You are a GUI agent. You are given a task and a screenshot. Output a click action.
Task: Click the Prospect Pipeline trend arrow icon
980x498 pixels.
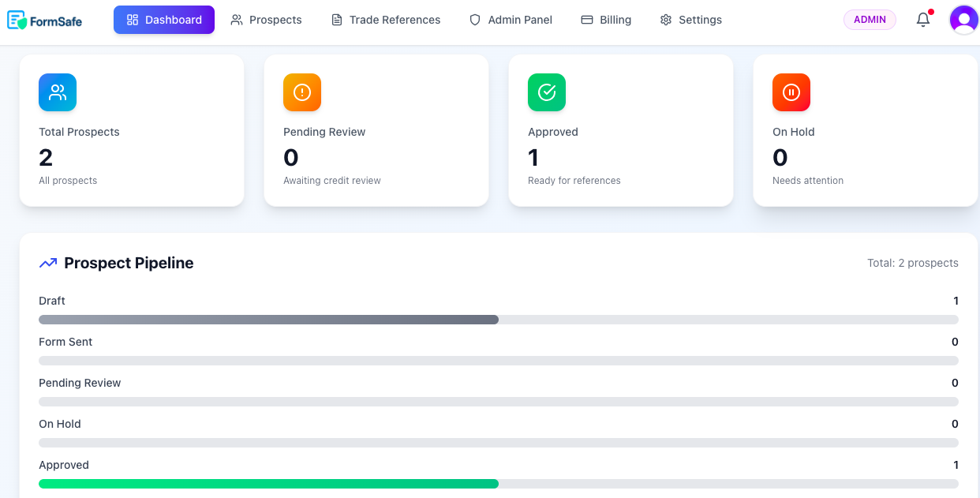(48, 263)
